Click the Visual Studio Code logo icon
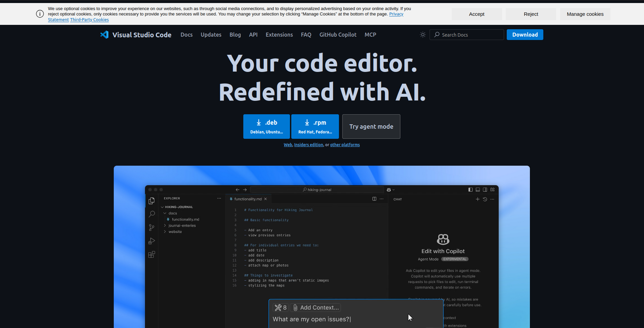Viewport: 644px width, 328px height. click(x=104, y=35)
